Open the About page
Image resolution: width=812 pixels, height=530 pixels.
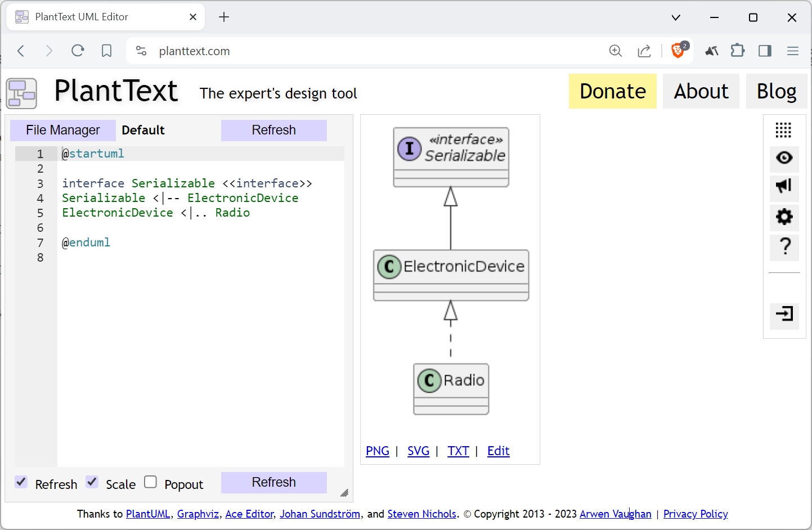point(701,91)
